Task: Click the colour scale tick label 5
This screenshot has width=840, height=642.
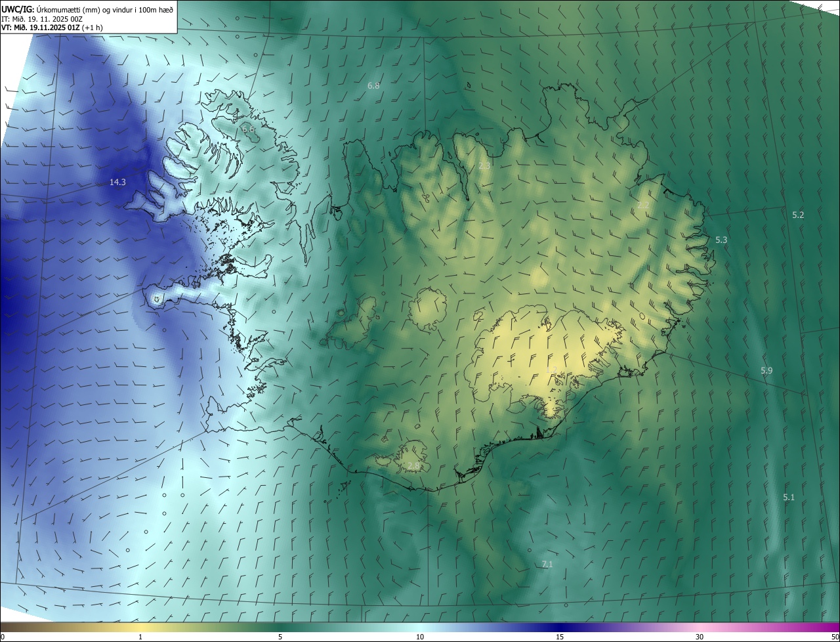Action: (280, 637)
